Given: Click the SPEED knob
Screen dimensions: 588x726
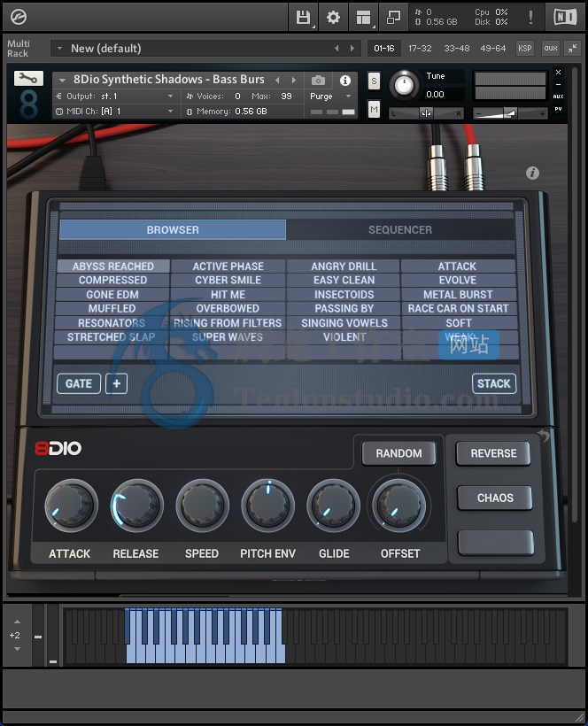Looking at the screenshot, I should [202, 506].
